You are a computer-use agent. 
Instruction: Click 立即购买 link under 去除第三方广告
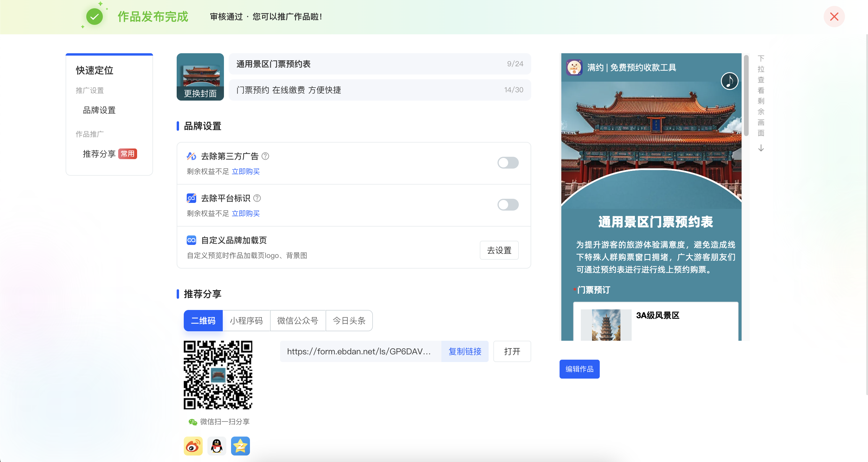(x=246, y=171)
